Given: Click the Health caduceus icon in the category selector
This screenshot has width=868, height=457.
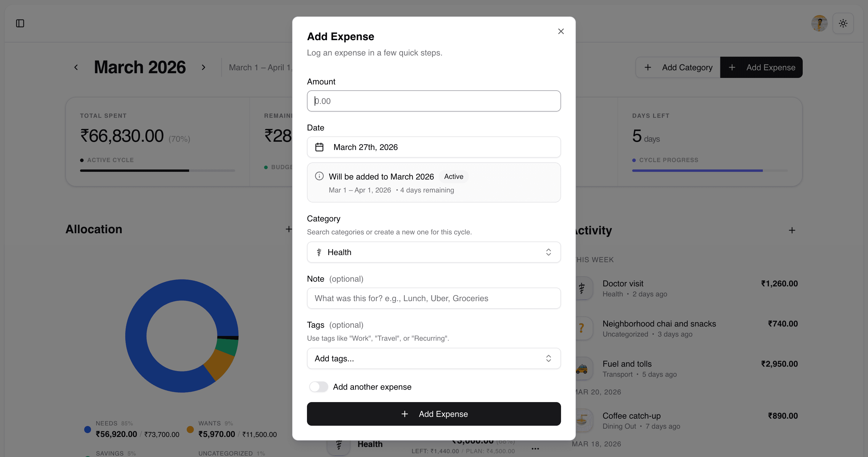Looking at the screenshot, I should (x=319, y=252).
